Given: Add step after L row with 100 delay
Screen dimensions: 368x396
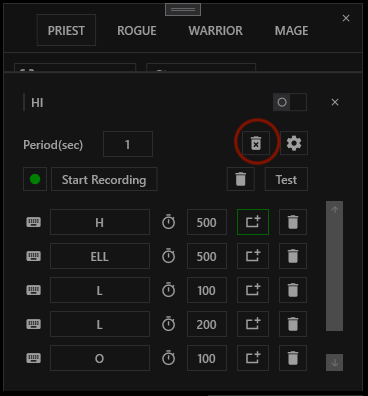Looking at the screenshot, I should pyautogui.click(x=253, y=290).
